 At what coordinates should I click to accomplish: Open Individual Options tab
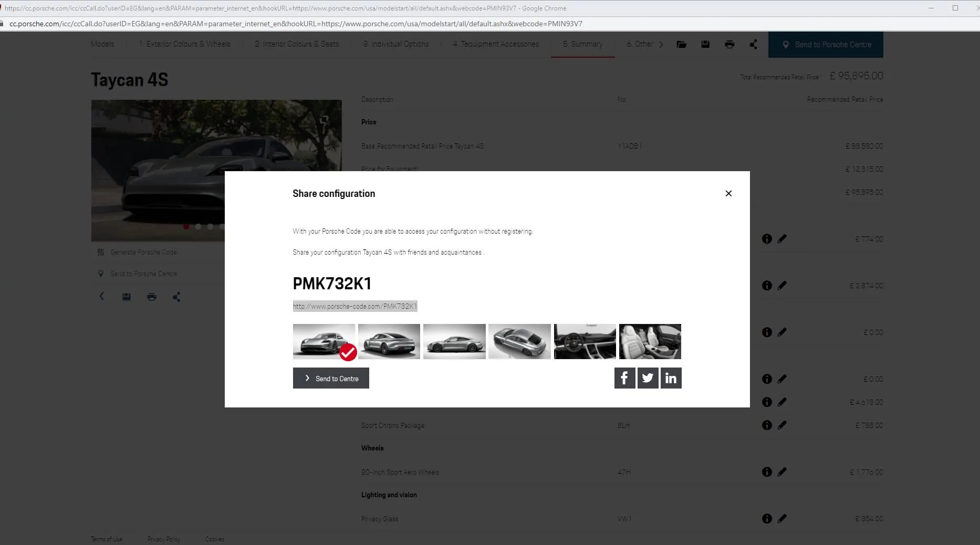(395, 44)
